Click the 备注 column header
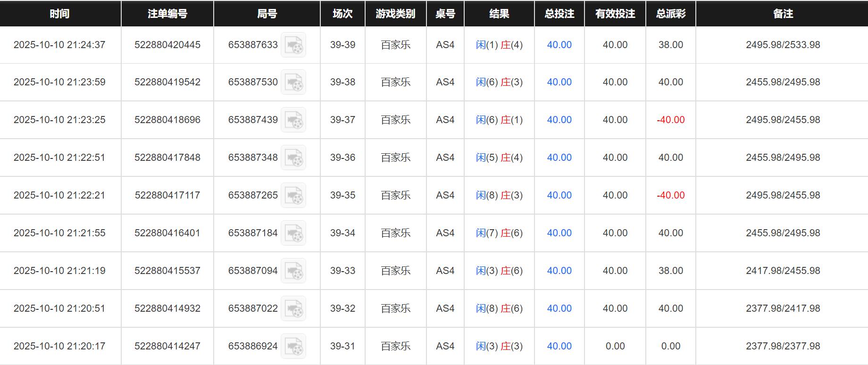Image resolution: width=868 pixels, height=365 pixels. click(x=783, y=14)
